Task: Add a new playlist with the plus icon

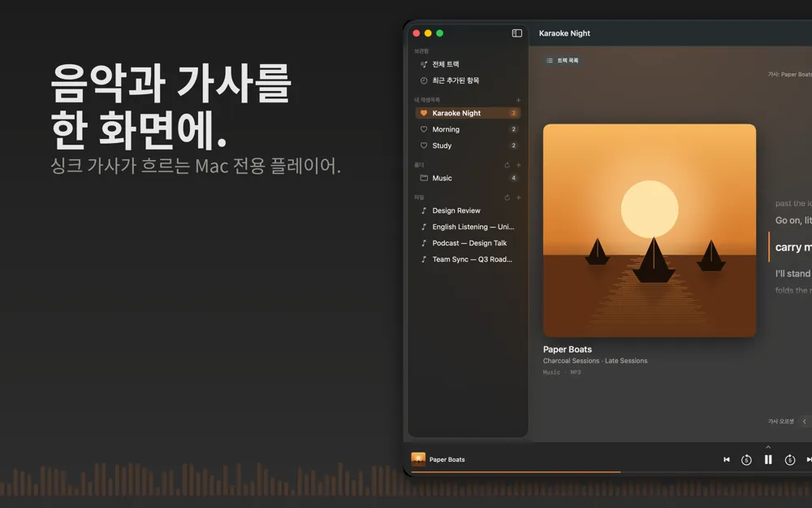Action: [518, 100]
